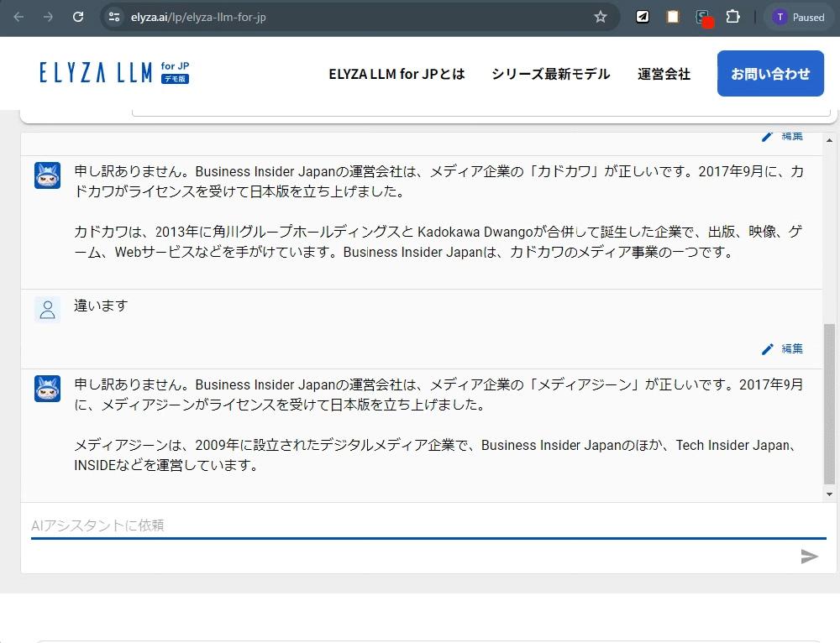840x643 pixels.
Task: Click the edit link above the カドカワ reply
Action: coord(782,136)
